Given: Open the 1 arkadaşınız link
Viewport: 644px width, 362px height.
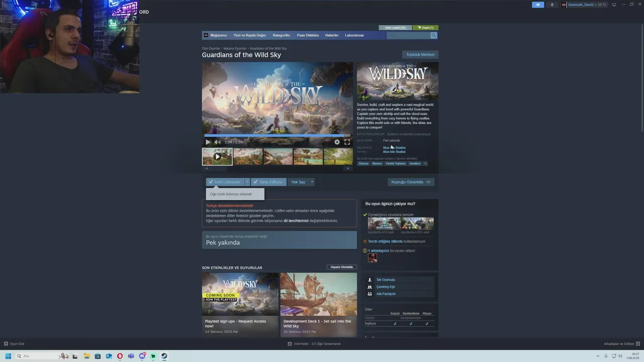Looking at the screenshot, I should click(x=378, y=250).
